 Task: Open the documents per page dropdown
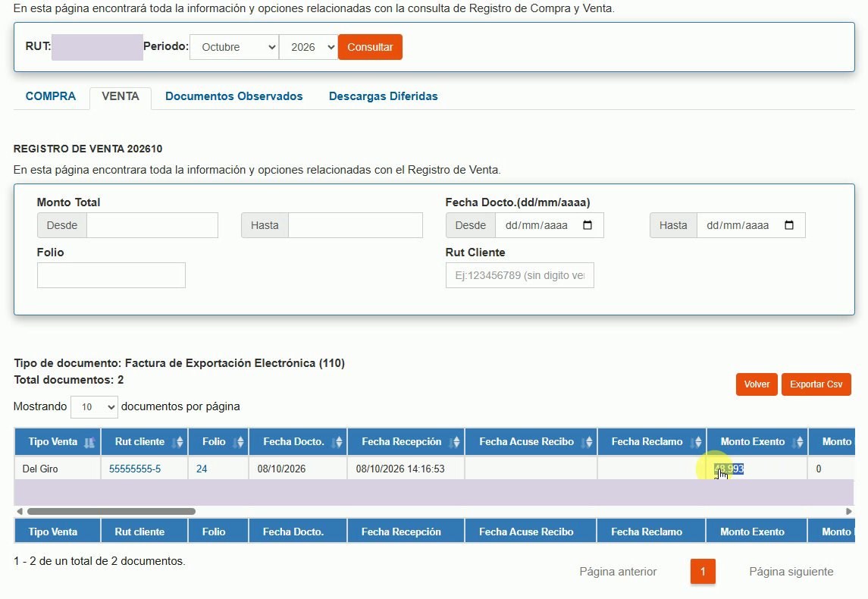click(x=94, y=407)
